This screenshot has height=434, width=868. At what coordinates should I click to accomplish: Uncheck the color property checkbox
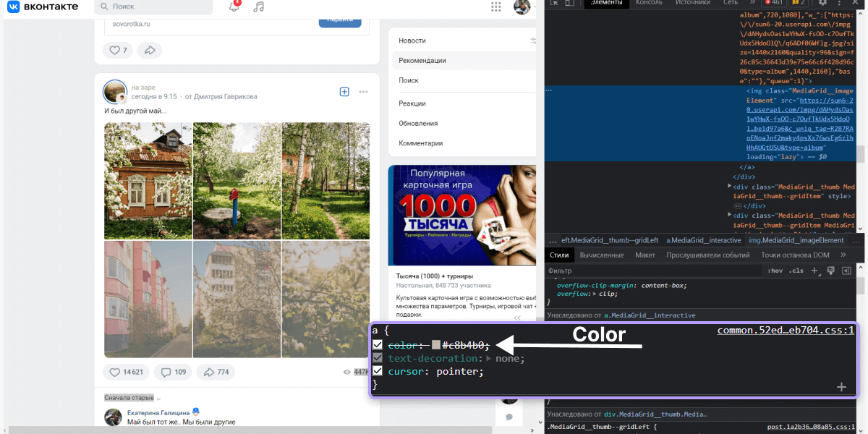[378, 345]
